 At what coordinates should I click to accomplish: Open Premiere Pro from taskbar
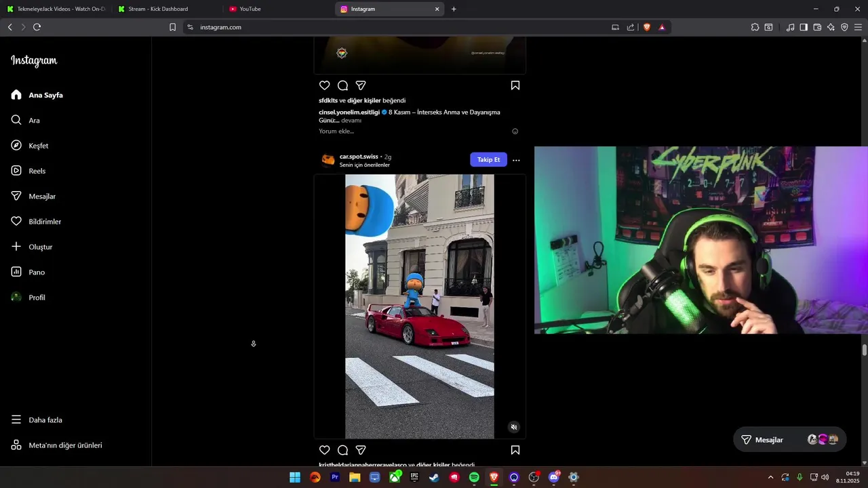pyautogui.click(x=335, y=477)
